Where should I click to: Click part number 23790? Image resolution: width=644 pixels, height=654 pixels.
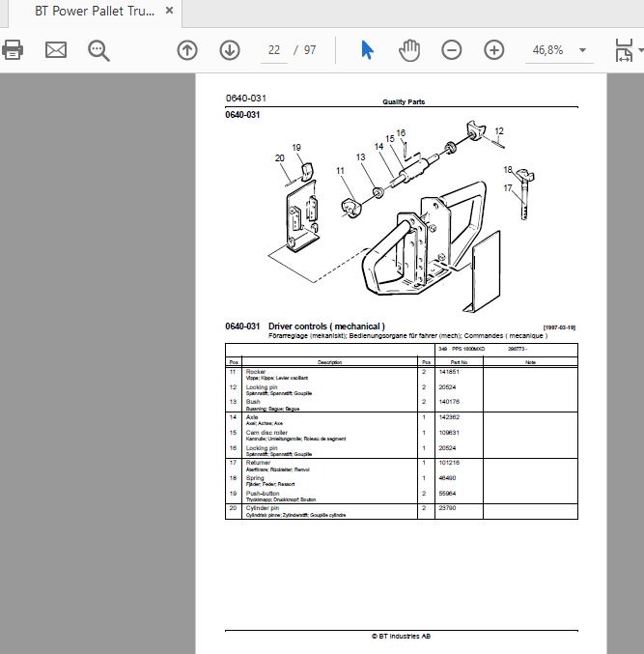447,508
